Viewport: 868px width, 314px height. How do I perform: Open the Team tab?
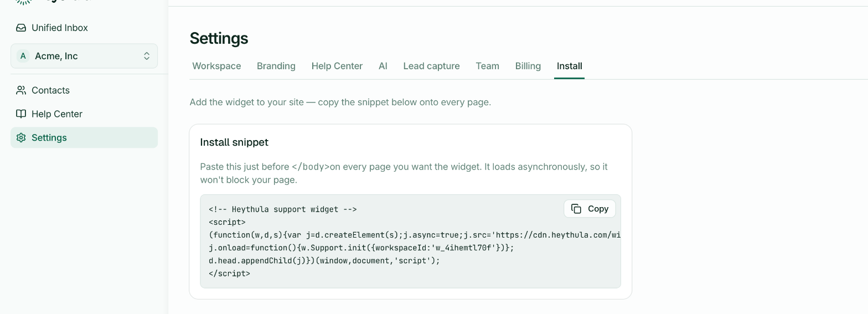point(488,66)
